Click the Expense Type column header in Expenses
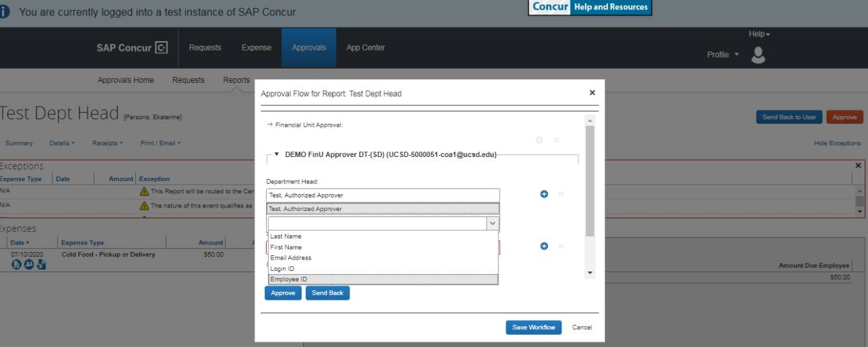 (82, 243)
